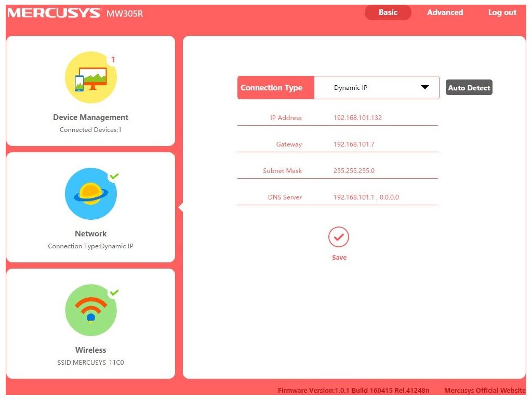Expand the Connection Type dropdown arrow

point(425,87)
